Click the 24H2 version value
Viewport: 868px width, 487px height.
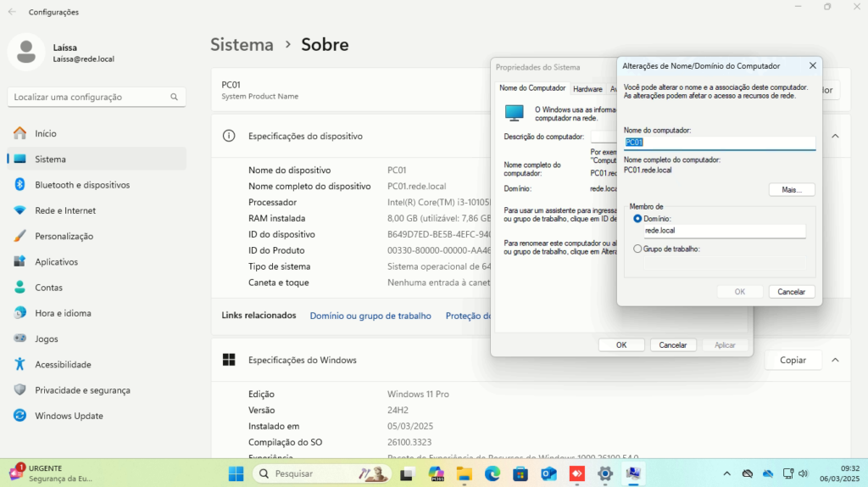pyautogui.click(x=398, y=411)
